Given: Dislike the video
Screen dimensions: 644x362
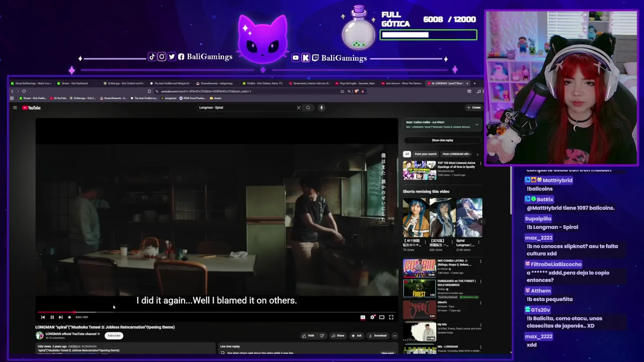Looking at the screenshot, I should click(321, 335).
